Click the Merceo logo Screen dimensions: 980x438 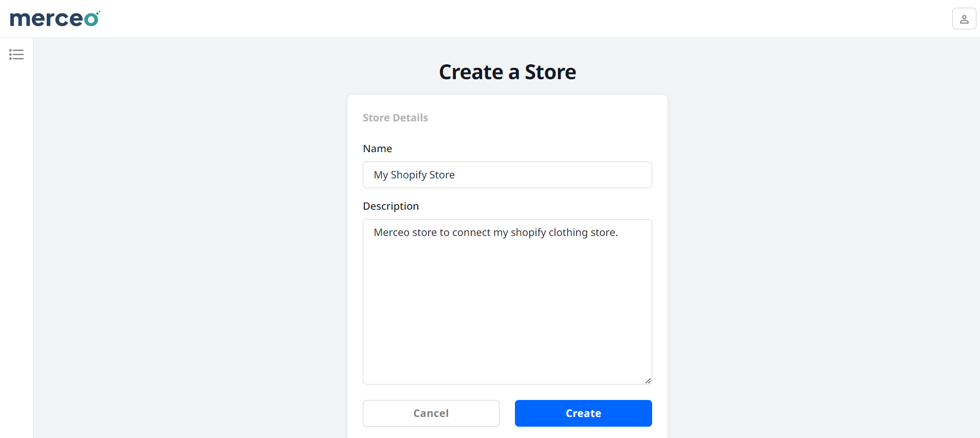55,19
